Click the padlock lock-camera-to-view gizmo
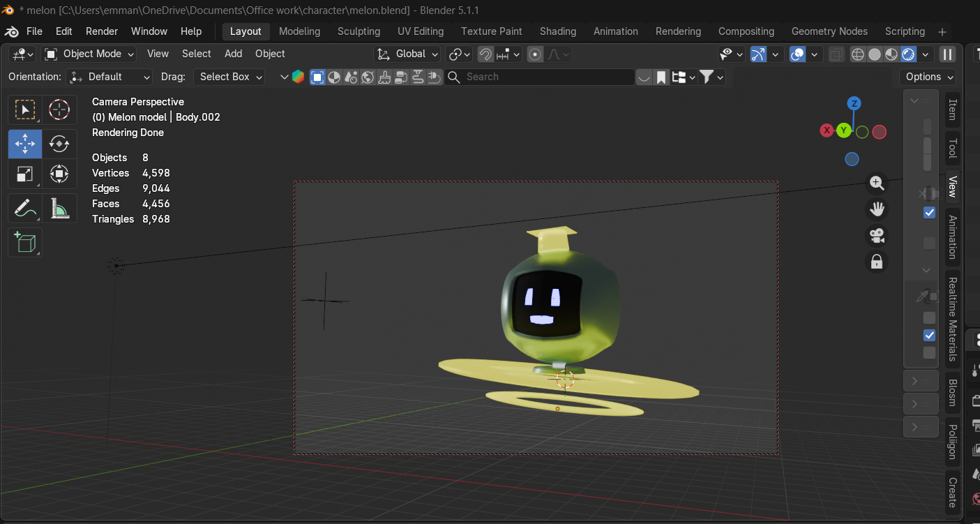Screen dimensions: 980x524 coord(877,262)
